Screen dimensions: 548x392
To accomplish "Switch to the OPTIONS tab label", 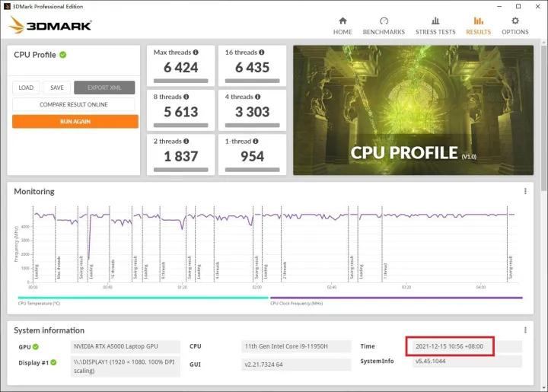I will click(515, 32).
